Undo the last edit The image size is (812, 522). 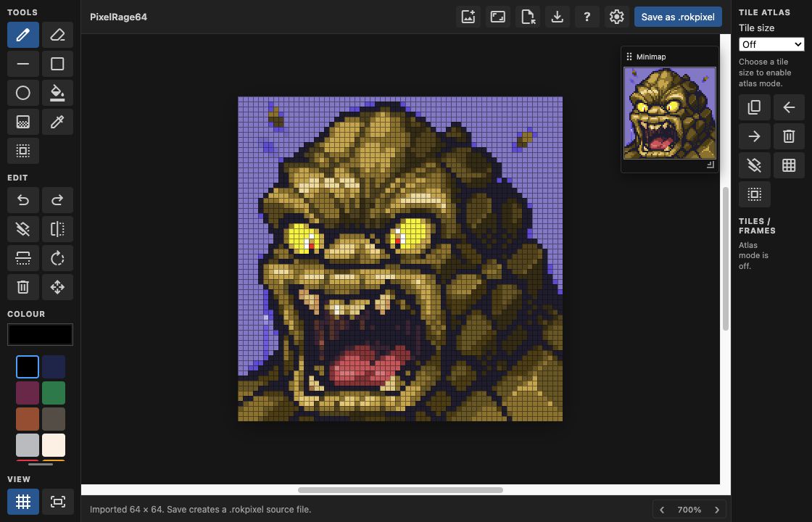pyautogui.click(x=22, y=200)
